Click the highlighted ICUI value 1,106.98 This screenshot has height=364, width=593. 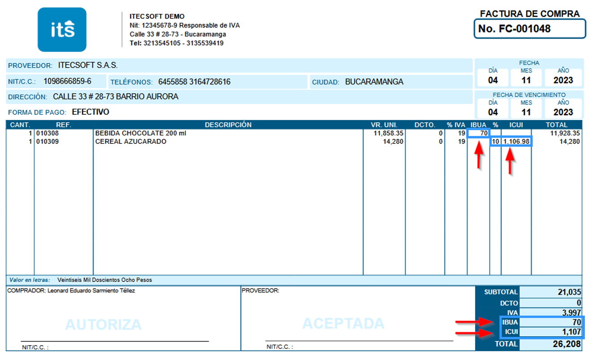[517, 141]
